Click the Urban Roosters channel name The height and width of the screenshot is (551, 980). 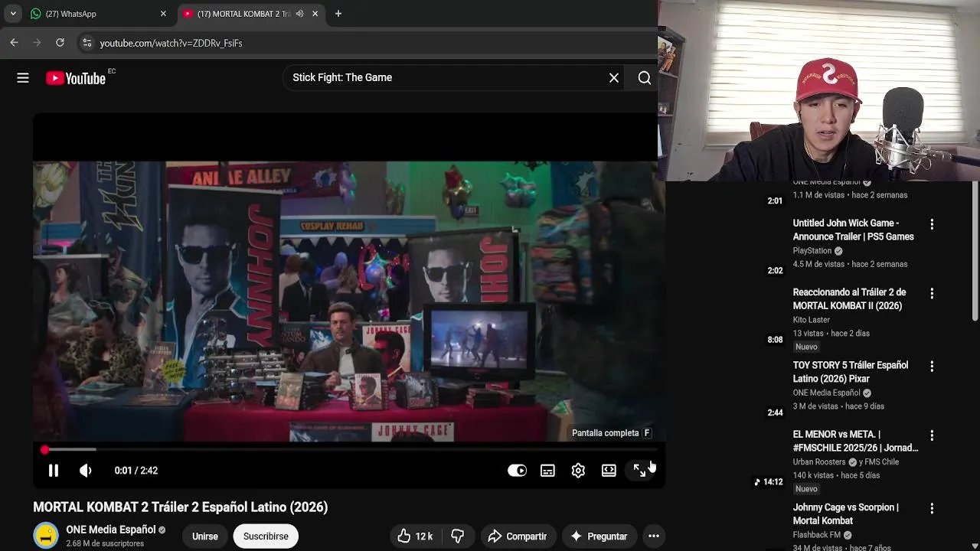(x=819, y=462)
